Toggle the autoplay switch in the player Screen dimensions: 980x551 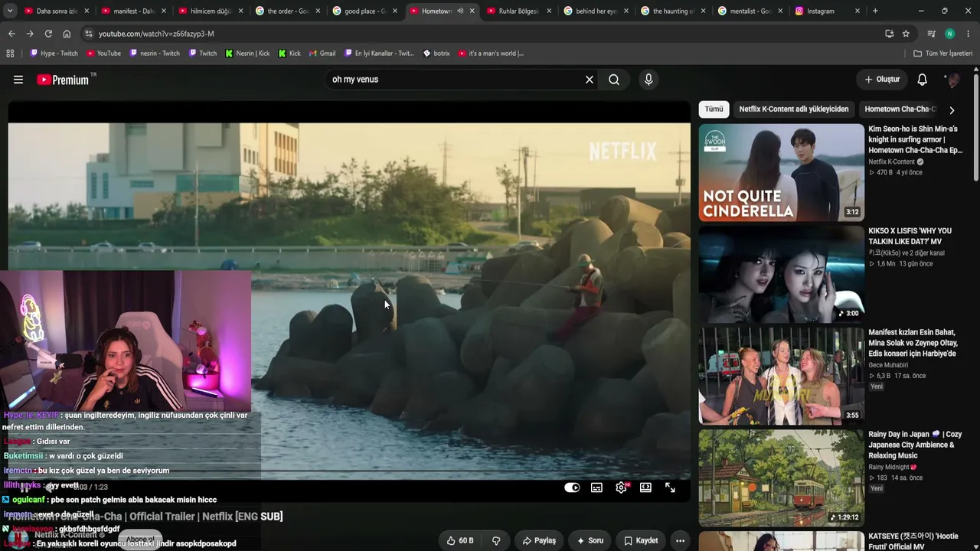pyautogui.click(x=572, y=487)
